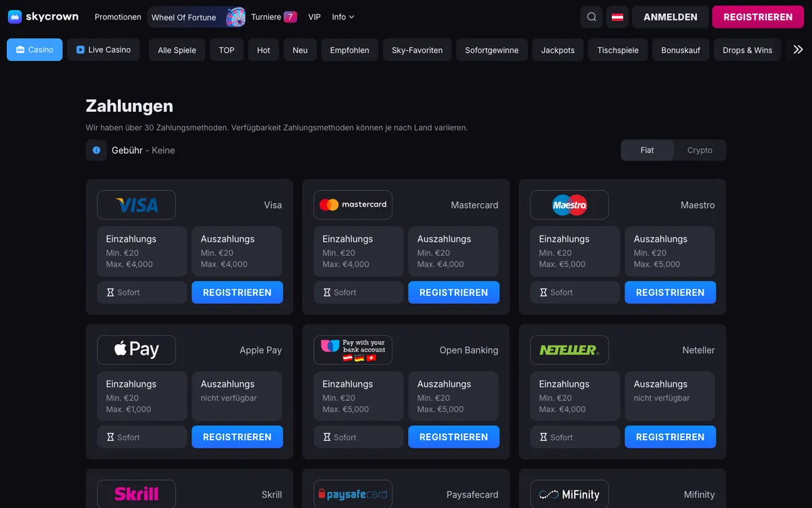Click REGISTRIEREN in the Maestro card

tap(671, 293)
